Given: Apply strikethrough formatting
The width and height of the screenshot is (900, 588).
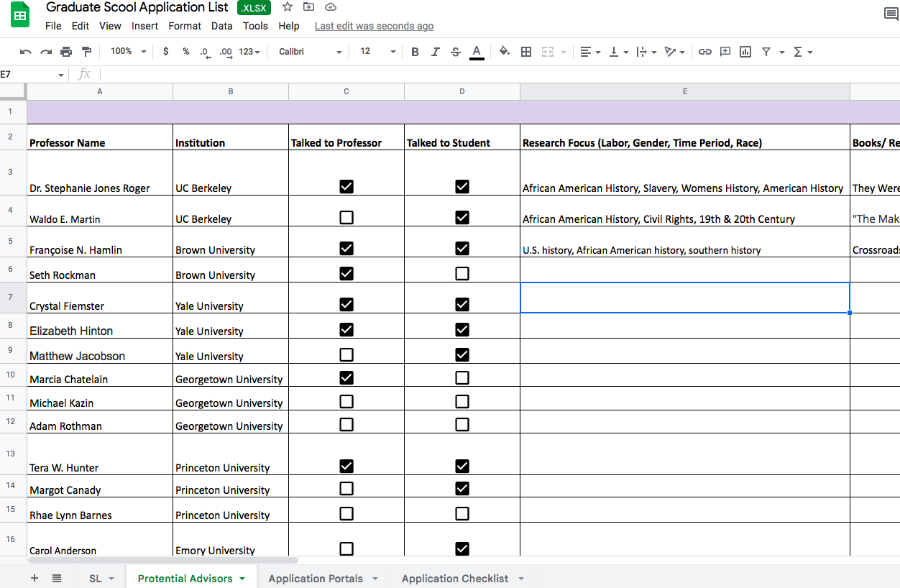Looking at the screenshot, I should (455, 51).
